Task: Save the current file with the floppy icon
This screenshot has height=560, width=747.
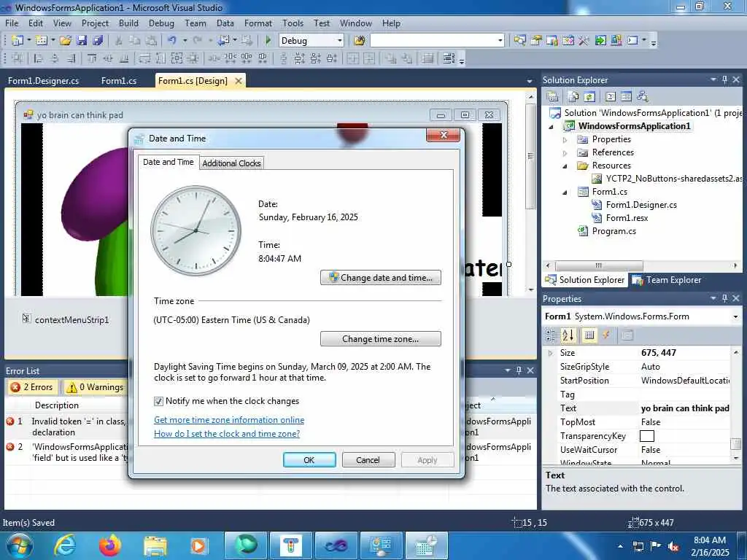Action: (82, 41)
